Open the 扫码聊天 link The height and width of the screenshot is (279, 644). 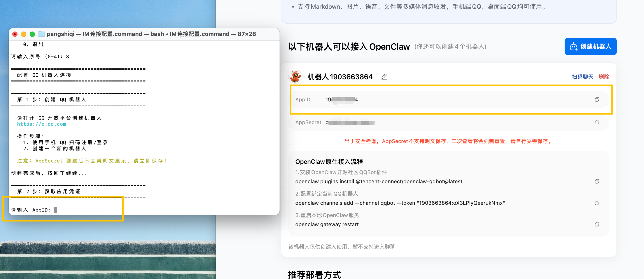pos(582,77)
